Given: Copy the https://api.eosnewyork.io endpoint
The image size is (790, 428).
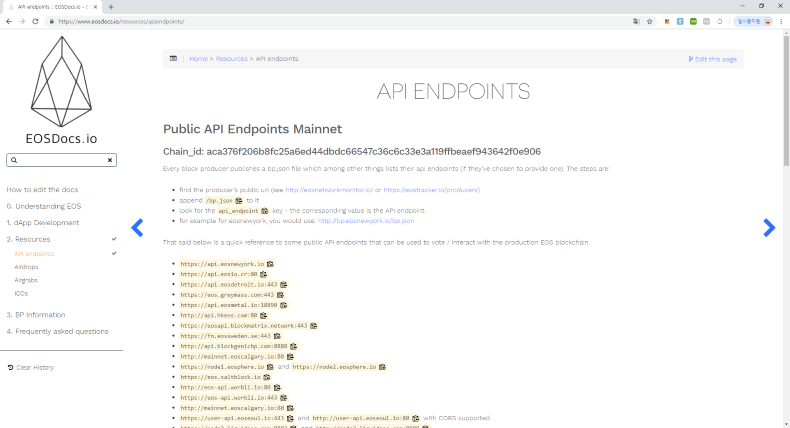Looking at the screenshot, I should [270, 264].
